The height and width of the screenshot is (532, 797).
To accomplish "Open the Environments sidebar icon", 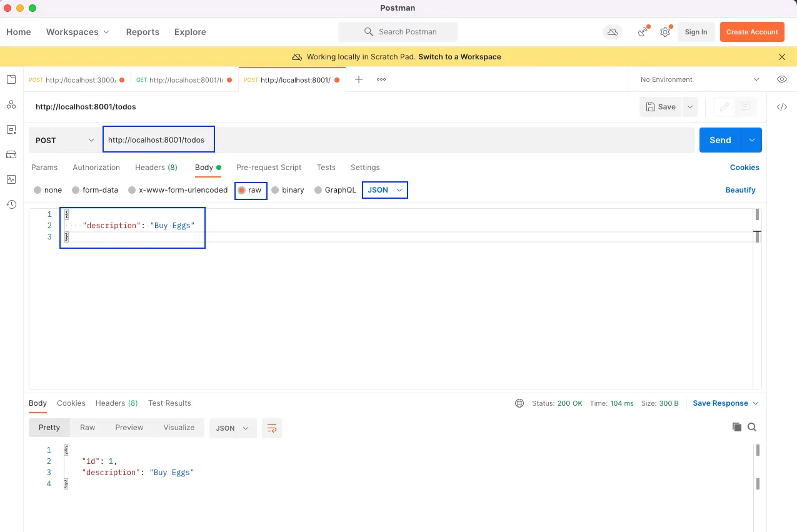I will coord(11,129).
